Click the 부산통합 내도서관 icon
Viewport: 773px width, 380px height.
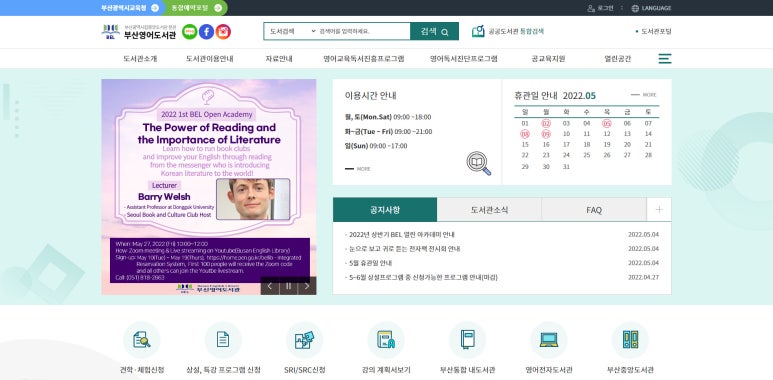(467, 340)
